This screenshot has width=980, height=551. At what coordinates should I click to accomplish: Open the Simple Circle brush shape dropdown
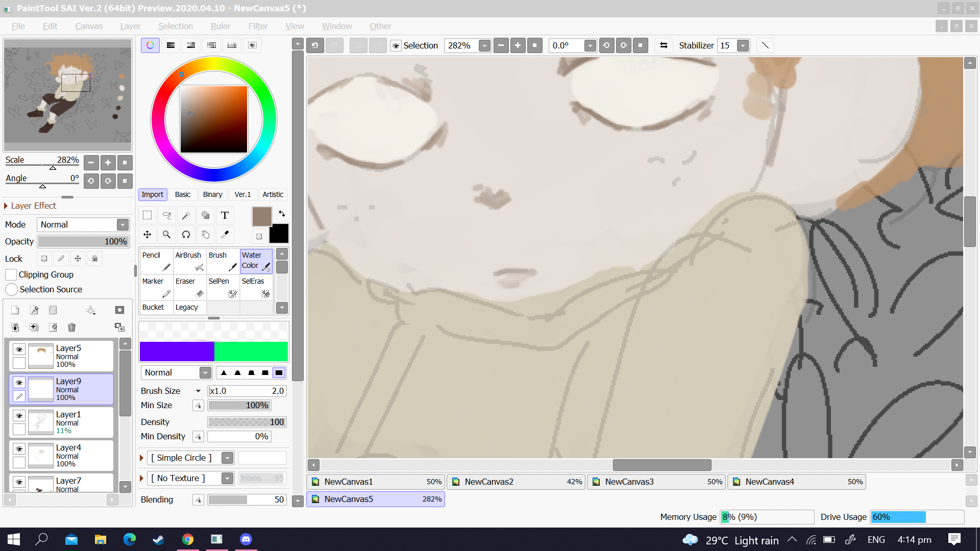(228, 458)
